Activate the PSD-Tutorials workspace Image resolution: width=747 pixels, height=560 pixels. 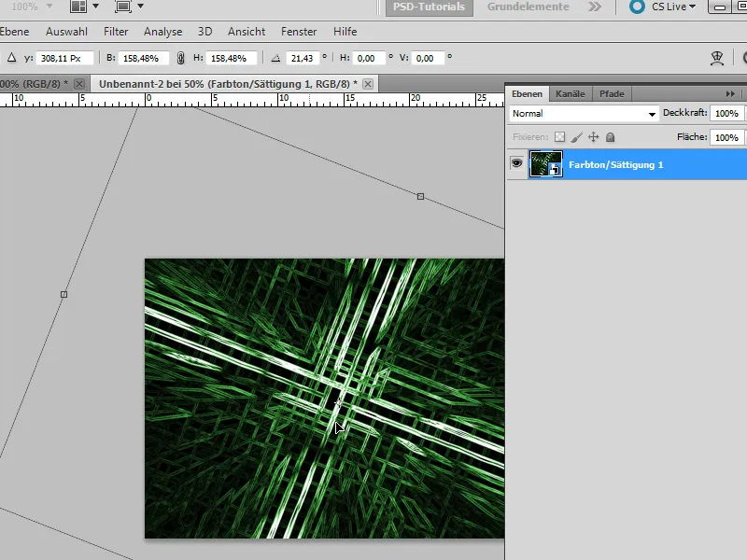pos(429,7)
